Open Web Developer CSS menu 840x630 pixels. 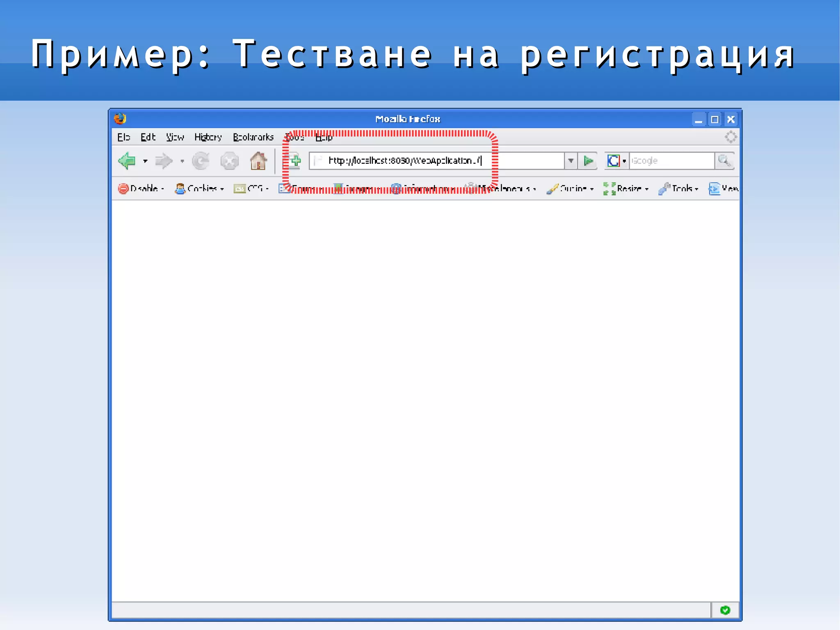click(x=251, y=188)
